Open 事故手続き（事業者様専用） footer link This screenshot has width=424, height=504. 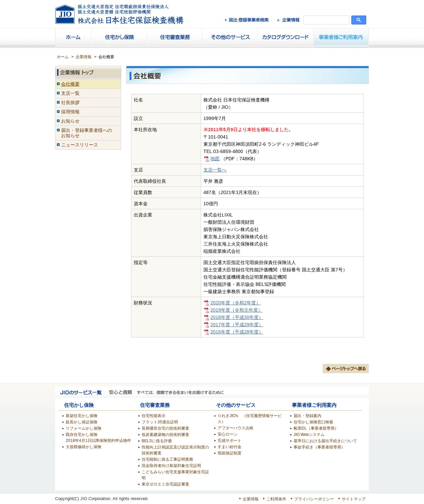tap(319, 447)
